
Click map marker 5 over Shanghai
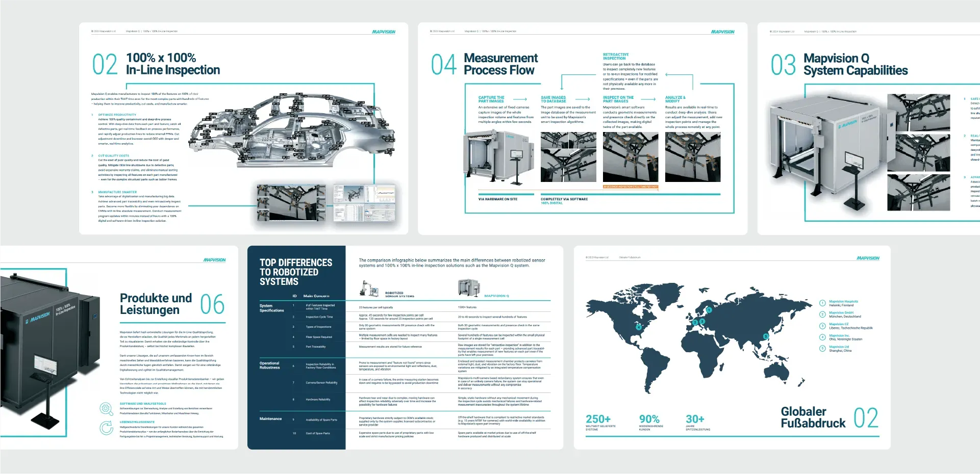click(x=765, y=336)
